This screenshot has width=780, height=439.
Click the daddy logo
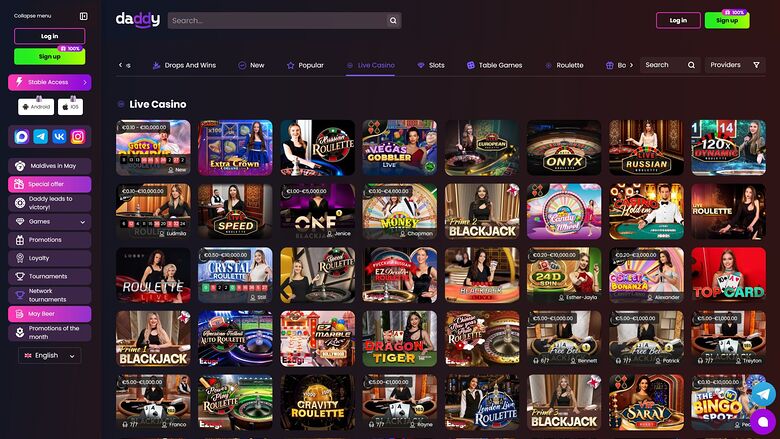138,20
